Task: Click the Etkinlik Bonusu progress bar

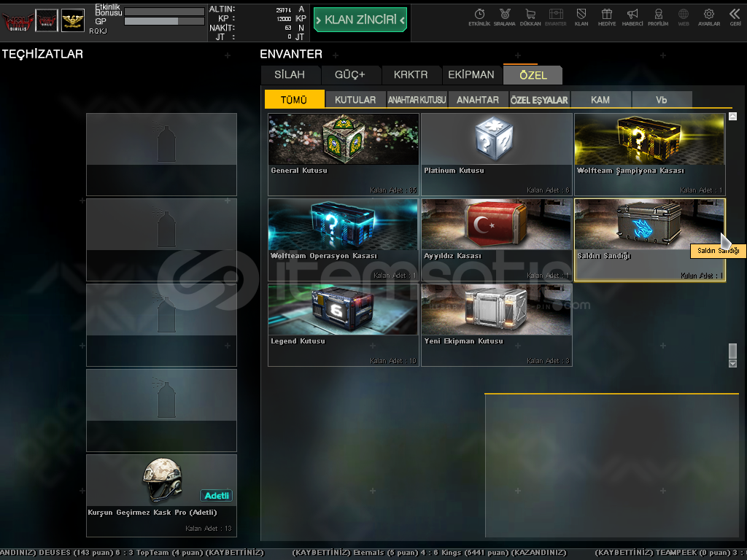Action: click(x=164, y=11)
